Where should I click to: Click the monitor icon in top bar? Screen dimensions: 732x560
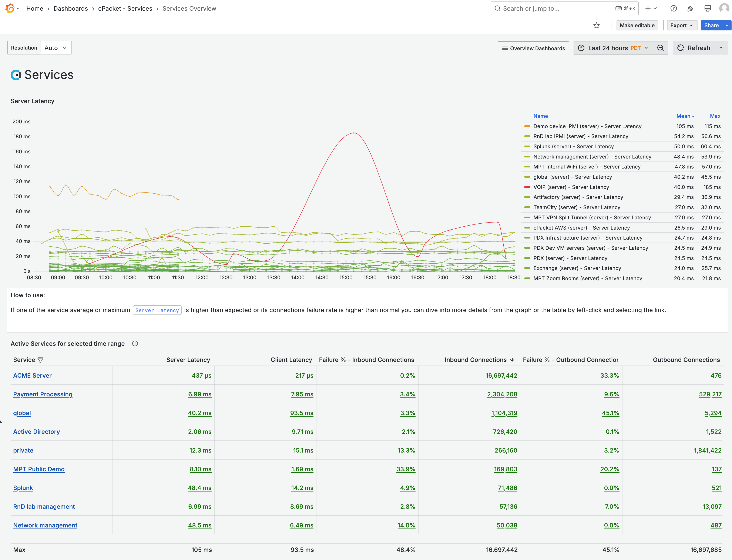pos(708,8)
